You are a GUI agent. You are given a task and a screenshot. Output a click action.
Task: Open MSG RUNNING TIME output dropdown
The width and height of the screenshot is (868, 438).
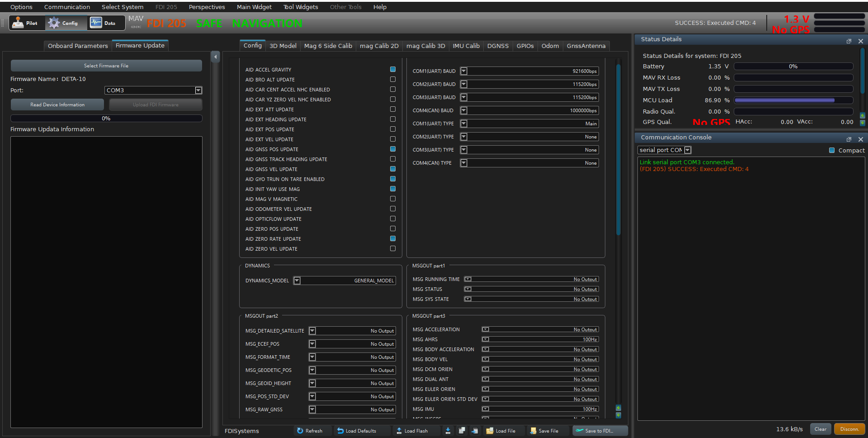point(532,279)
